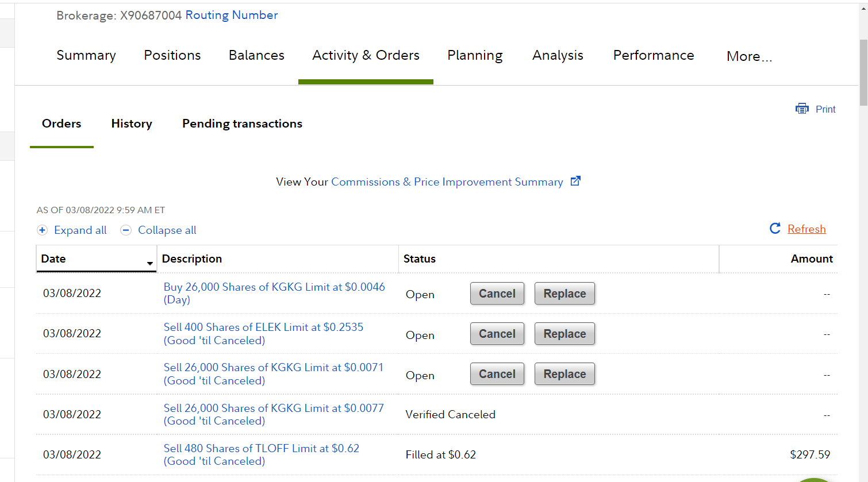Go to the Balances tab
The image size is (868, 482).
(256, 55)
